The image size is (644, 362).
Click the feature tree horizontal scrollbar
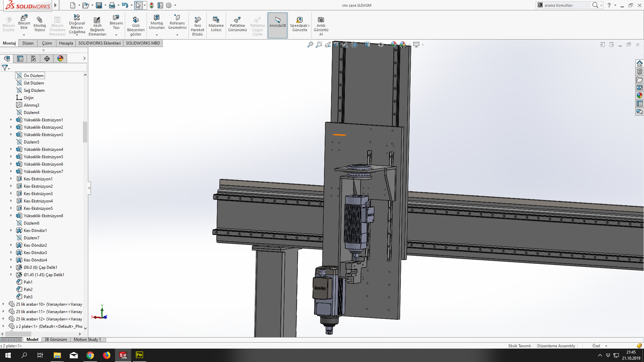[18, 334]
